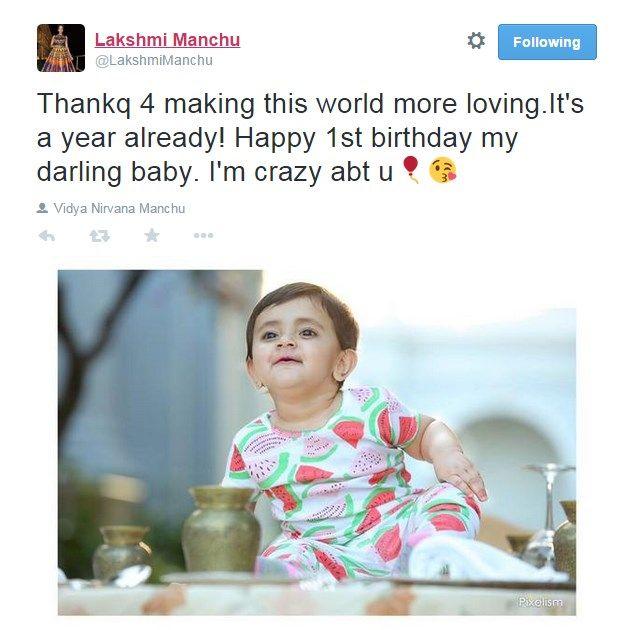Click the kissing face emoji
Viewport: 635px width, 630px height.
coord(443,170)
